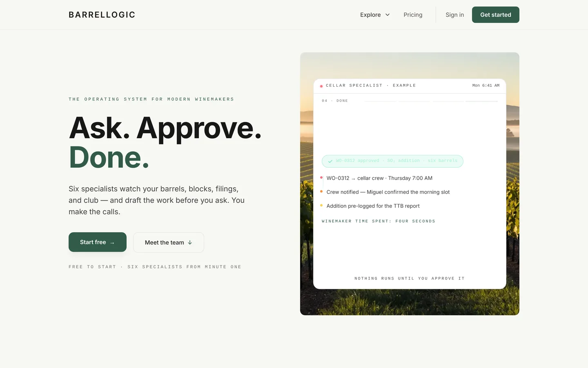Click the down arrow on Meet the team
The image size is (588, 368).
pyautogui.click(x=190, y=242)
